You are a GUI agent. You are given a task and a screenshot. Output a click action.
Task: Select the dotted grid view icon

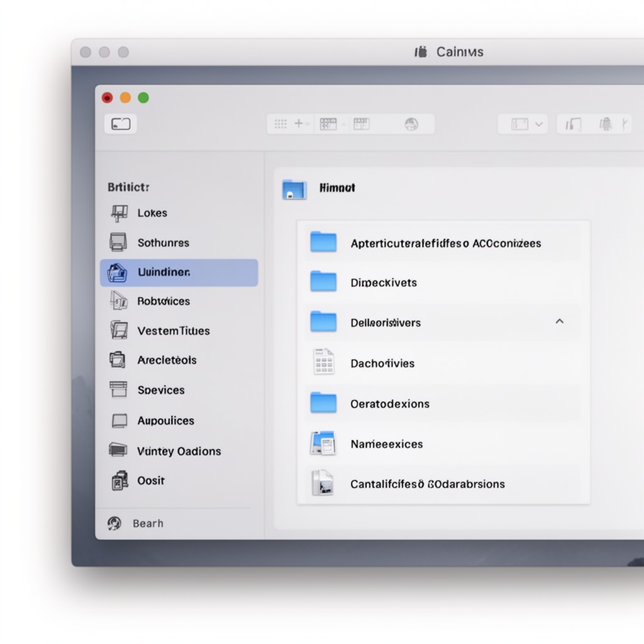click(x=280, y=124)
